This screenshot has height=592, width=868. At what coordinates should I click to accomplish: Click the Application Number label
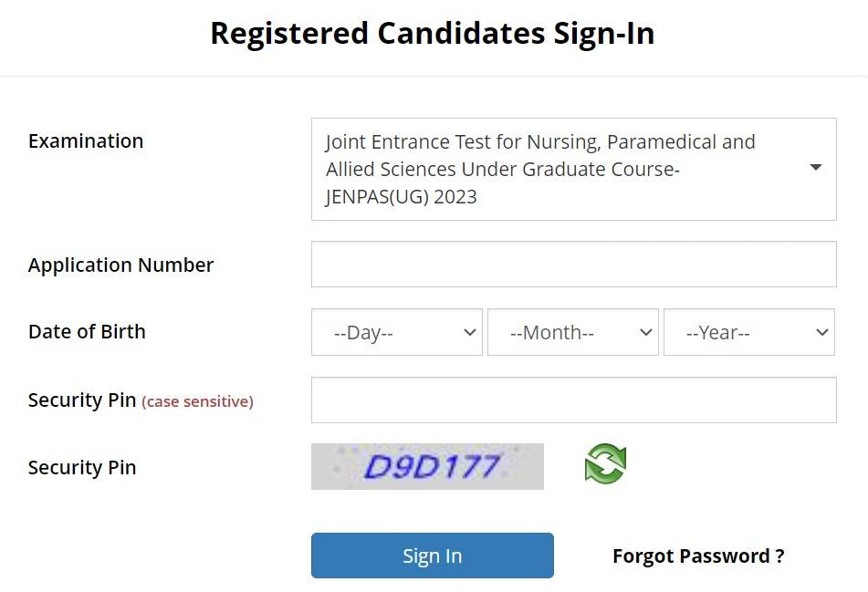coord(120,265)
